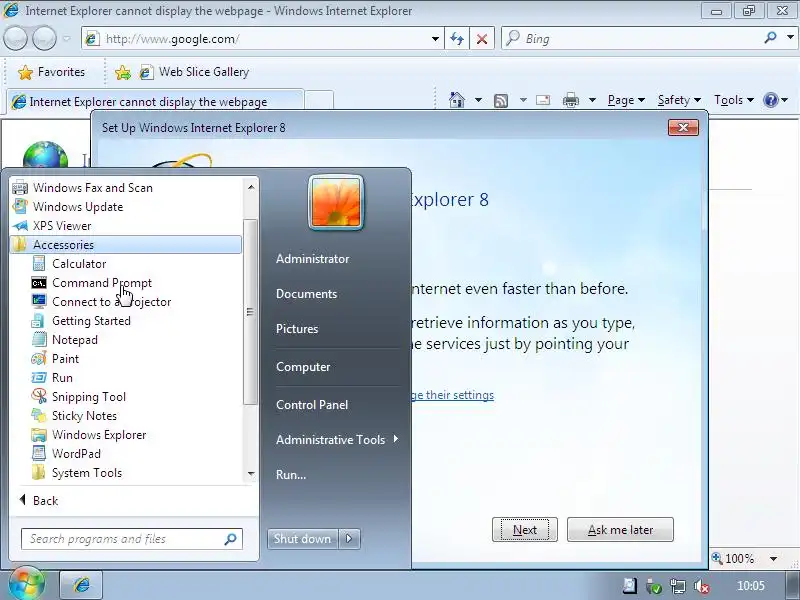Image resolution: width=800 pixels, height=600 pixels.
Task: Click the Refresh button beside address bar
Action: click(x=457, y=39)
